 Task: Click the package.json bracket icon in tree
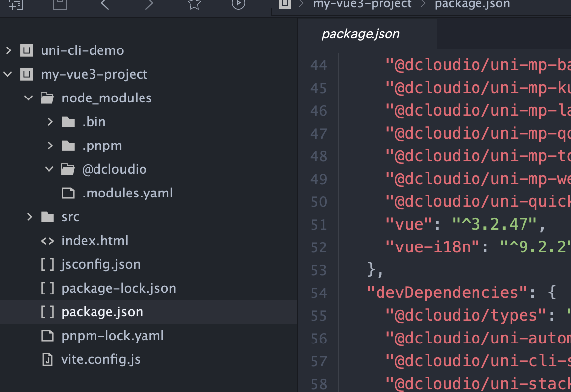click(48, 312)
